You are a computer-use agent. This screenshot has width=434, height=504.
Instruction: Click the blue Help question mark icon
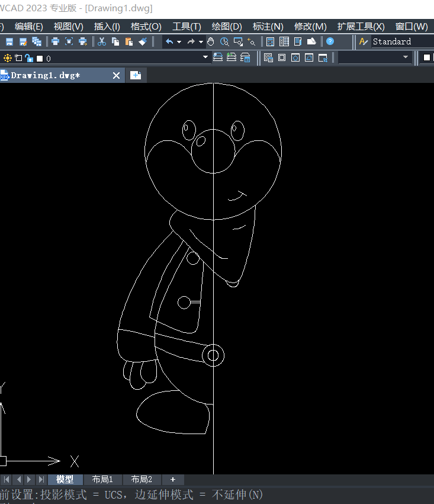coord(330,41)
